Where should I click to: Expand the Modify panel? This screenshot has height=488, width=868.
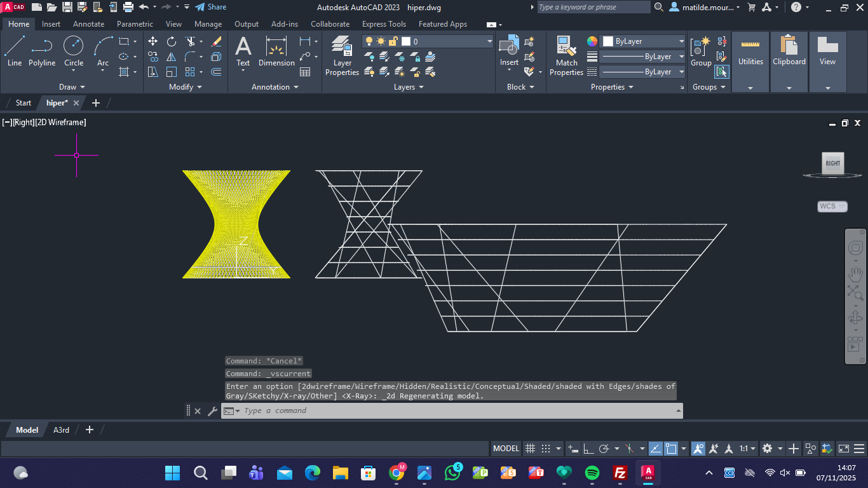pos(186,87)
